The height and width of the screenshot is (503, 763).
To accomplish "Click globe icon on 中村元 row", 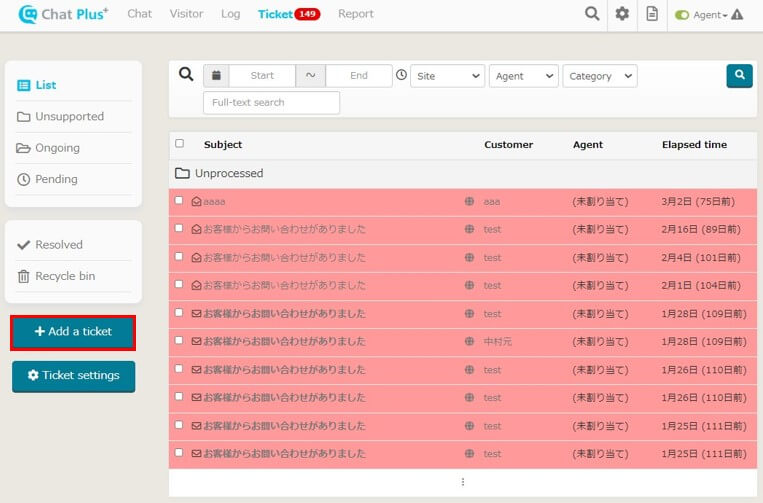I will (469, 341).
